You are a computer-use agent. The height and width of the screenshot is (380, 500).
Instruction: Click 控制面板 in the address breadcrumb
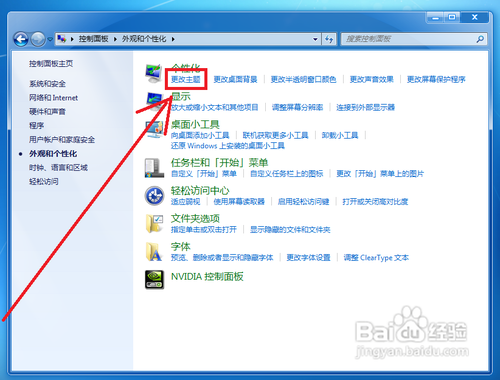pyautogui.click(x=94, y=39)
